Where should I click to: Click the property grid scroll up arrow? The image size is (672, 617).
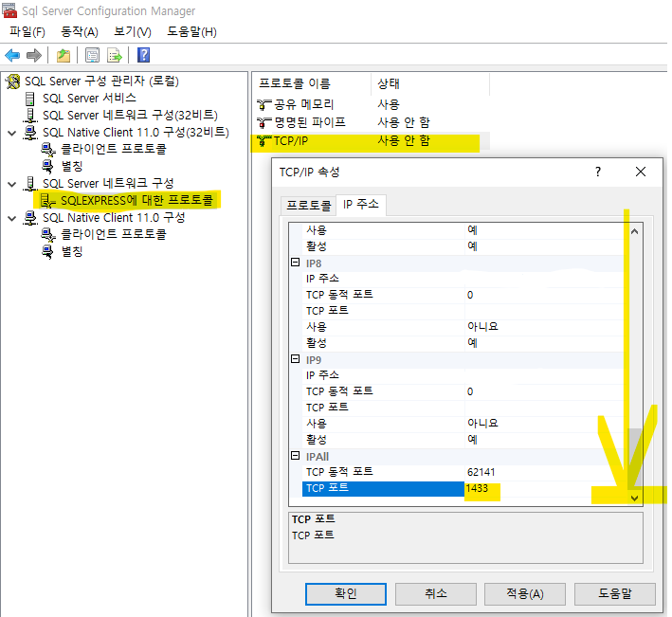[635, 231]
